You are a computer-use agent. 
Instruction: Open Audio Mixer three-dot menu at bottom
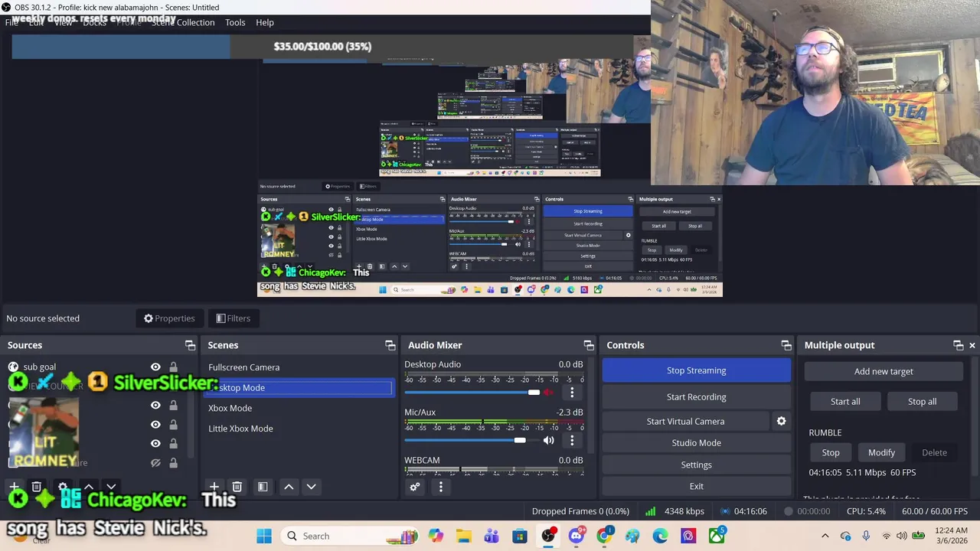pos(440,487)
